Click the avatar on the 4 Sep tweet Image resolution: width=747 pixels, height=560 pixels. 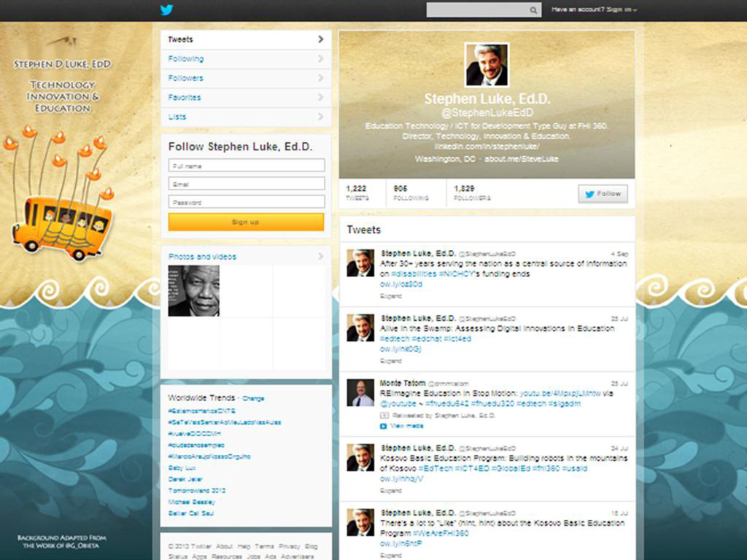(x=360, y=262)
